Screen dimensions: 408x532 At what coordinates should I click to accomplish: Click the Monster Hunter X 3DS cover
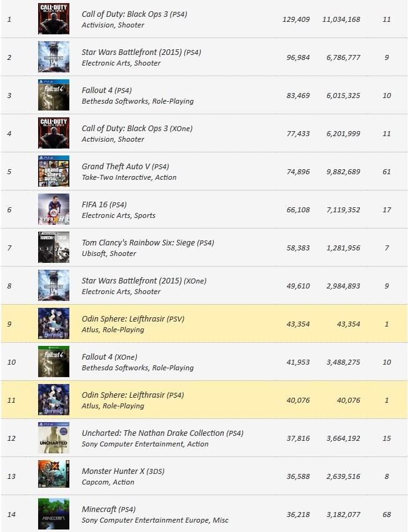(54, 476)
